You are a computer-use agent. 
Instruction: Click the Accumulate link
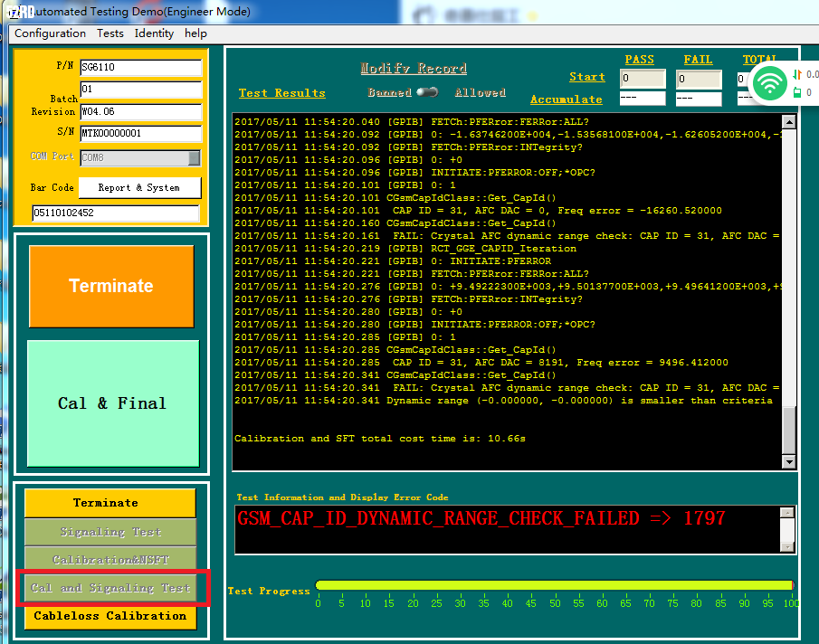567,99
